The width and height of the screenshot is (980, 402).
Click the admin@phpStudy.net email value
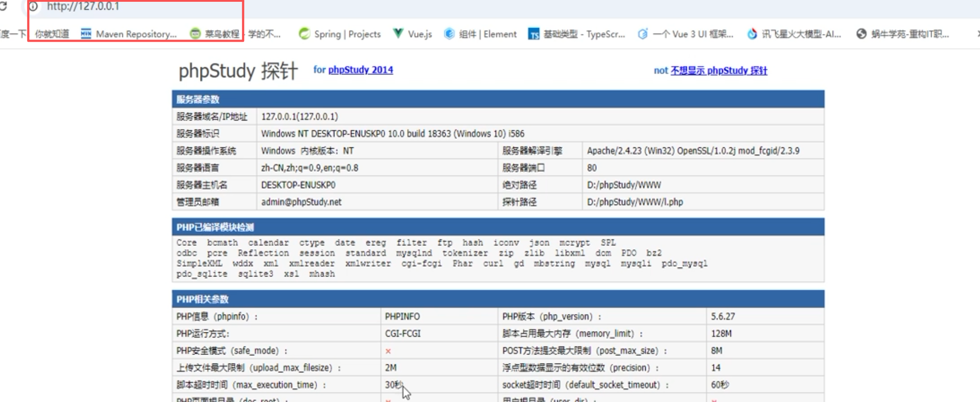pos(301,202)
